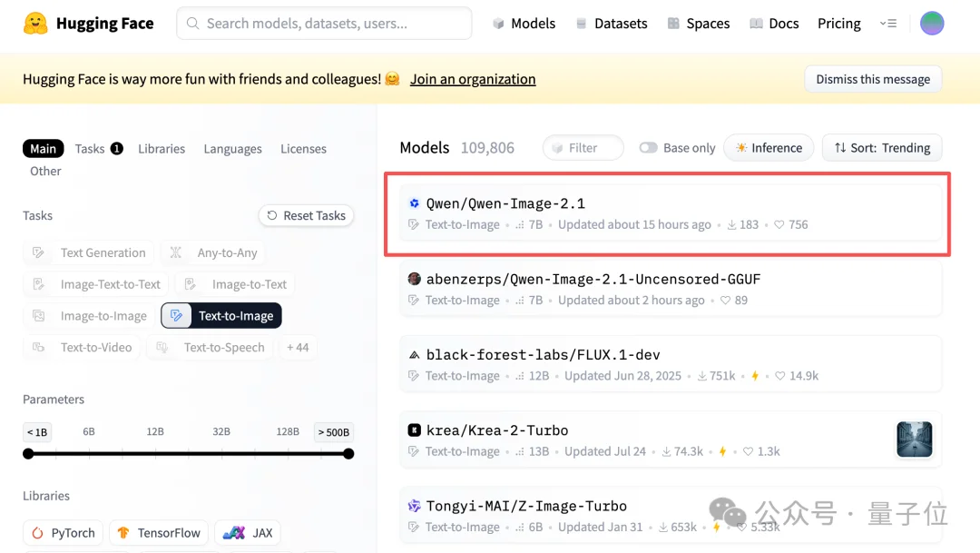Click the heart icon on Qwen-Image-2.1
Screen dimensions: 980x553
click(779, 224)
